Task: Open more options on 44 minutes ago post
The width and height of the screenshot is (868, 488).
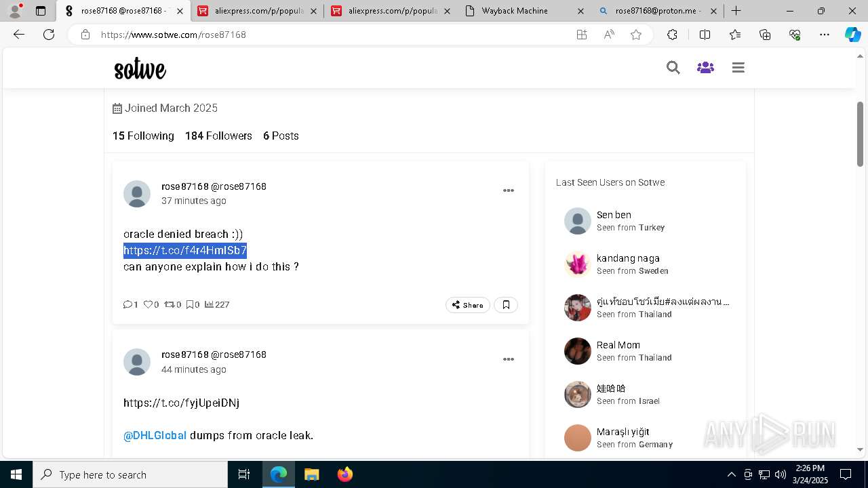Action: coord(508,359)
